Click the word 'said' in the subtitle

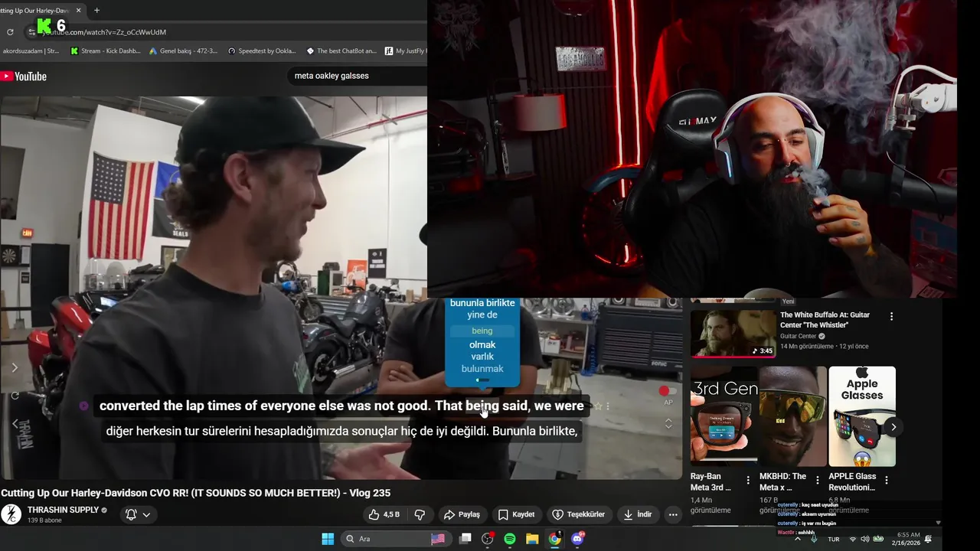pyautogui.click(x=515, y=406)
